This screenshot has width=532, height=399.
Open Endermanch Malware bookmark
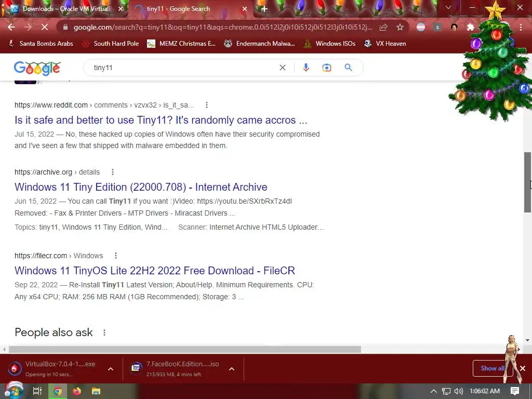tap(260, 44)
